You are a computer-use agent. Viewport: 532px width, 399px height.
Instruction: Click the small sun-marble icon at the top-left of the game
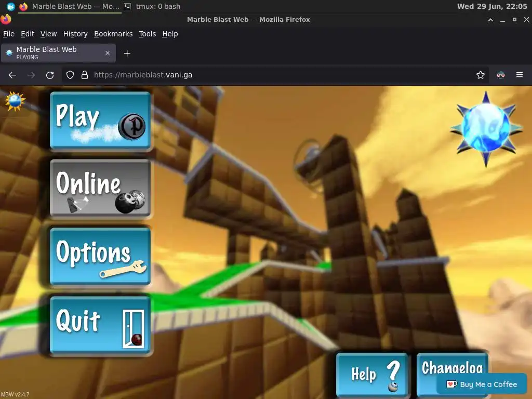click(15, 101)
